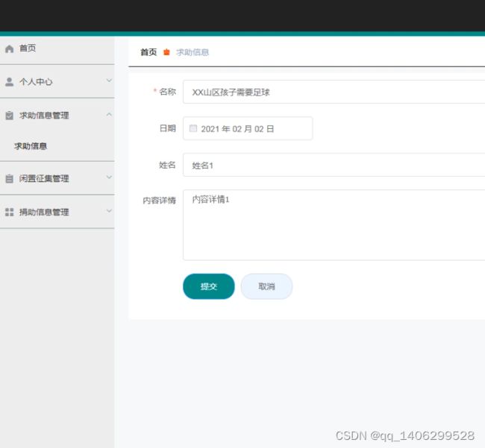Screen dimensions: 485x448
Task: Click the user icon beside 个人中心
Action: pos(9,82)
